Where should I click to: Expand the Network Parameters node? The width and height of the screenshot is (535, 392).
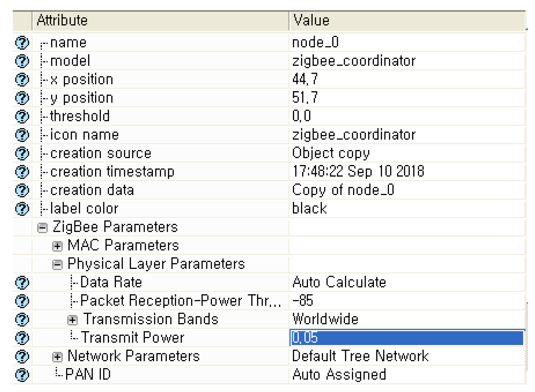click(57, 357)
